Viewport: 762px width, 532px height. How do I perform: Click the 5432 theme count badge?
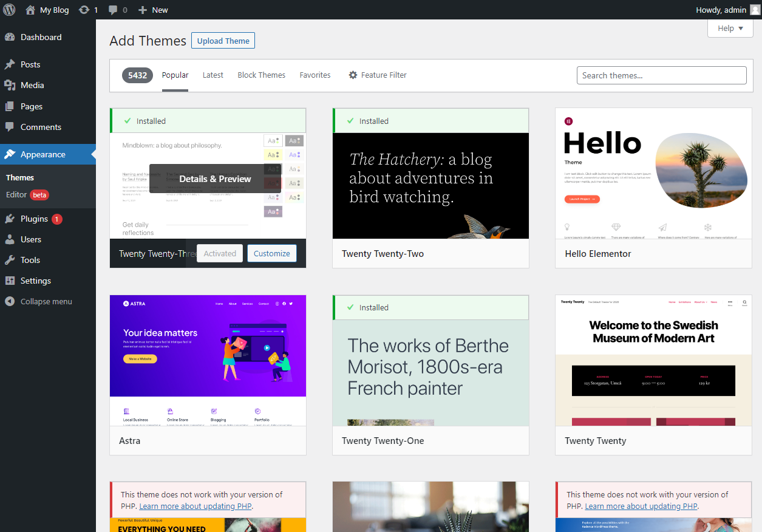(x=137, y=75)
